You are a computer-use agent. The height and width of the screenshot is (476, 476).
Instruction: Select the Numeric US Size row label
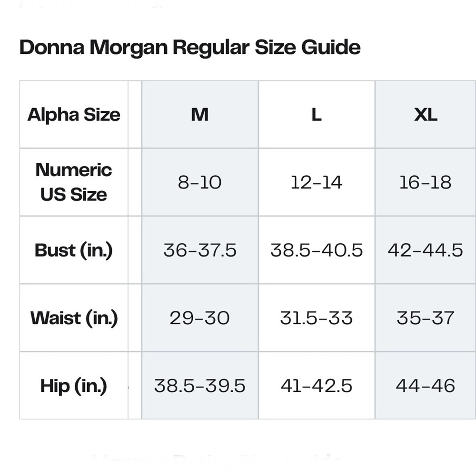(74, 182)
